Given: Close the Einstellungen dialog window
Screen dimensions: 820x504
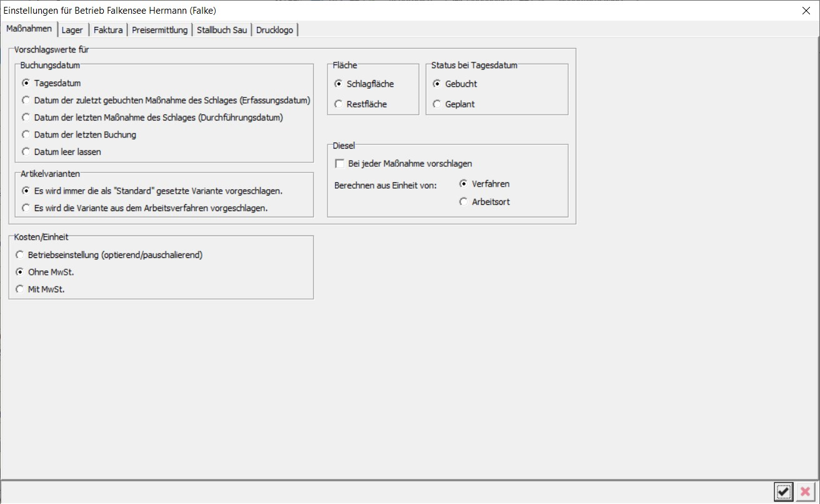Looking at the screenshot, I should coord(806,11).
